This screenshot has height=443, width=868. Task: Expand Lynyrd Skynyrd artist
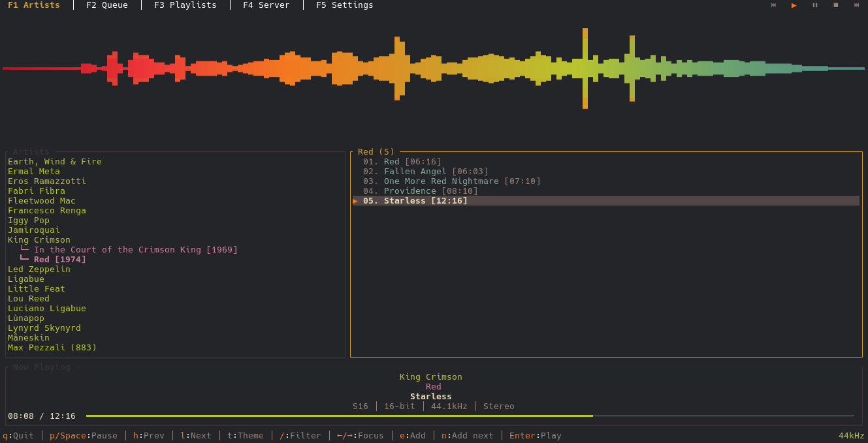pyautogui.click(x=44, y=328)
